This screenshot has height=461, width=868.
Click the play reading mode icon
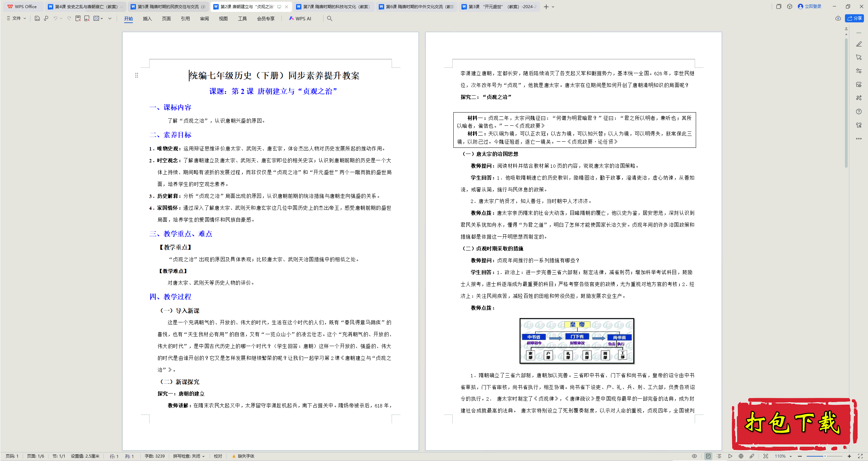click(x=730, y=456)
